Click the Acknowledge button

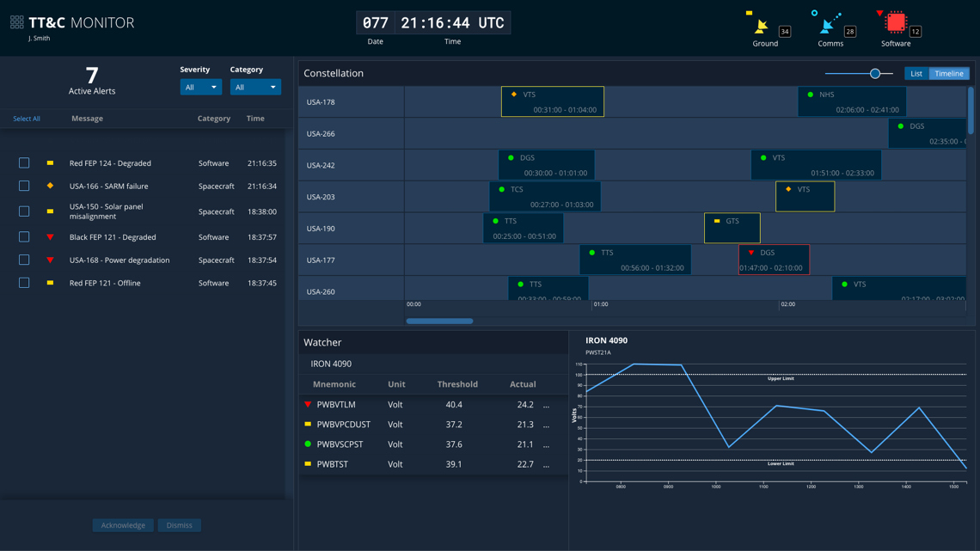coord(123,525)
